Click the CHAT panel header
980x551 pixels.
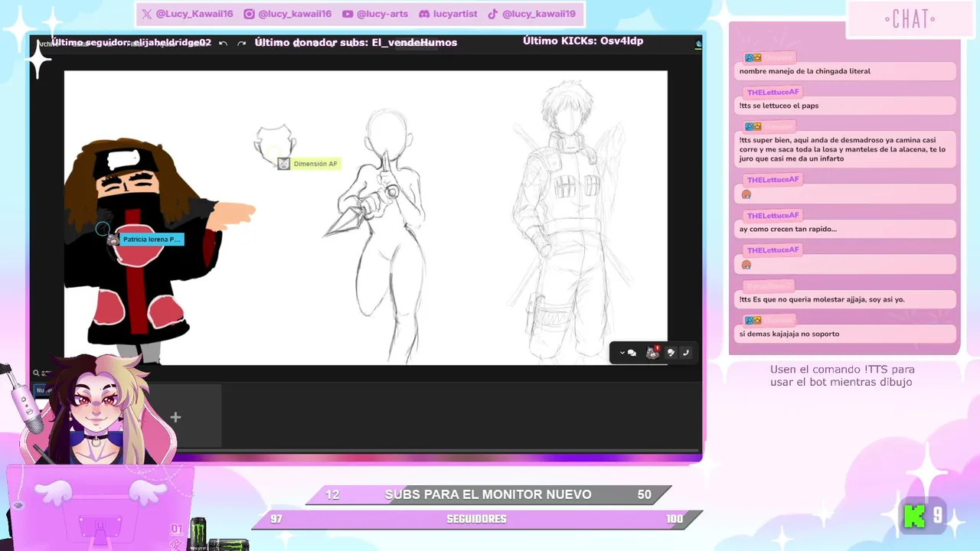910,19
